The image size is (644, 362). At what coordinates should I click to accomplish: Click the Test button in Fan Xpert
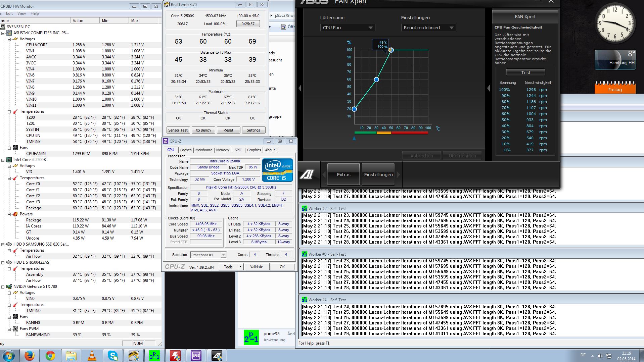[x=526, y=72]
